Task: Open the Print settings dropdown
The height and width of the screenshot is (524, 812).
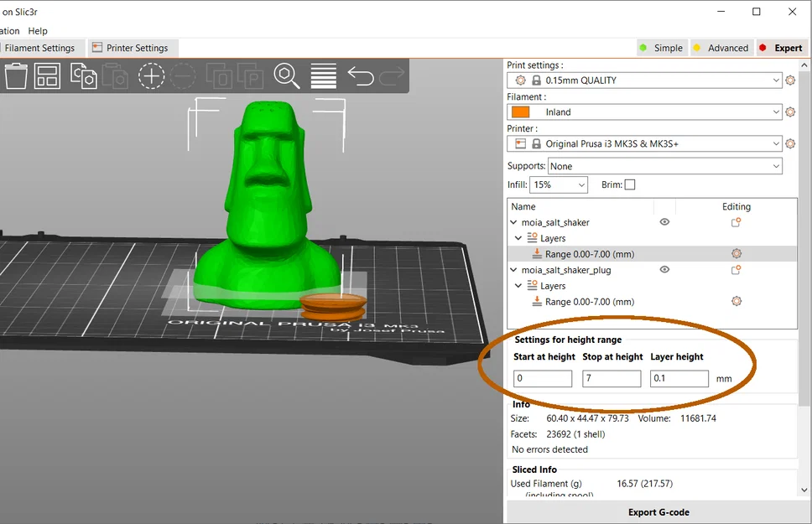Action: pos(644,80)
